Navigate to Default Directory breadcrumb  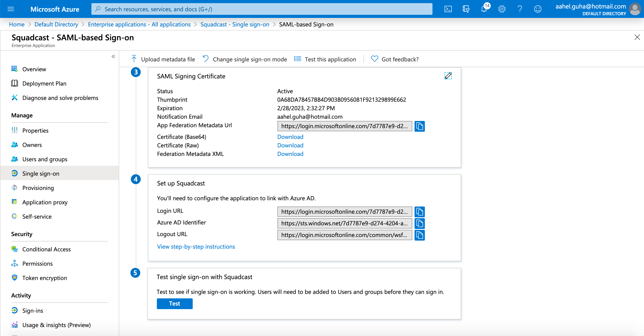point(56,24)
